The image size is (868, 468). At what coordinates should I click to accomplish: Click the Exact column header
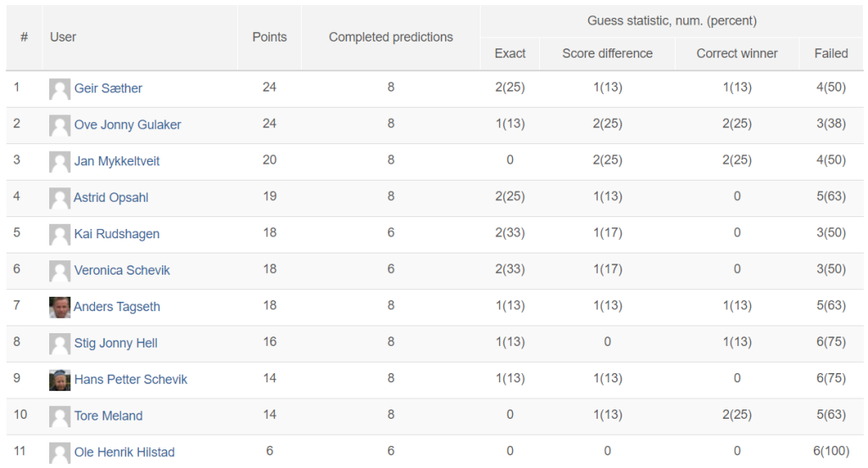509,53
